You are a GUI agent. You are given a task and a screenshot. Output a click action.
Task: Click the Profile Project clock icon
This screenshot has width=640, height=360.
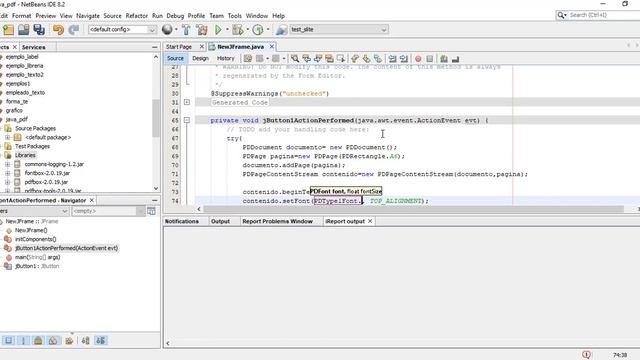[258, 29]
